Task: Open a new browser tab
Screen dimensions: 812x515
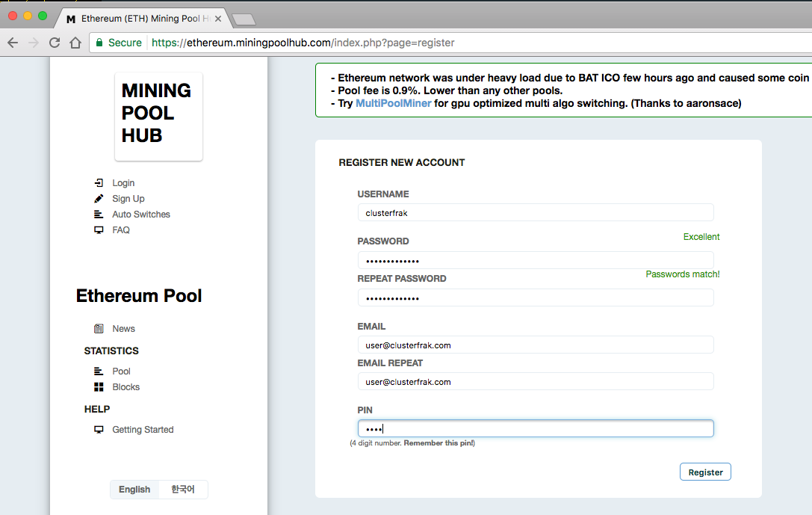Action: pyautogui.click(x=244, y=19)
